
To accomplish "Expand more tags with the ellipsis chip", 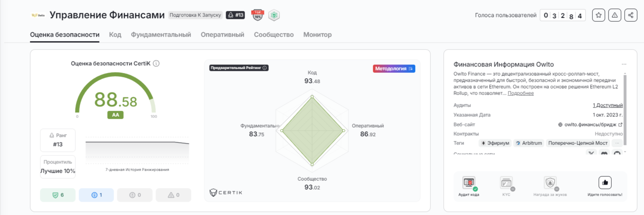I will 617,143.
